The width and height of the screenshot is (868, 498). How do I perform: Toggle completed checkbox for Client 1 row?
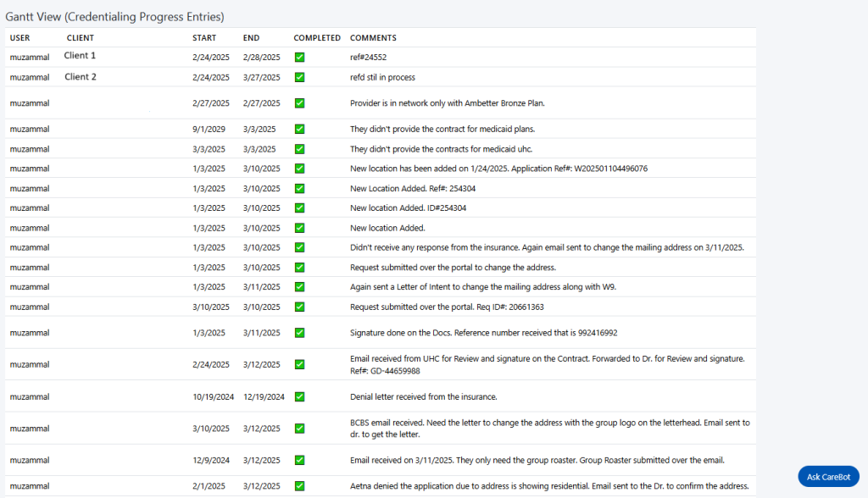[299, 57]
